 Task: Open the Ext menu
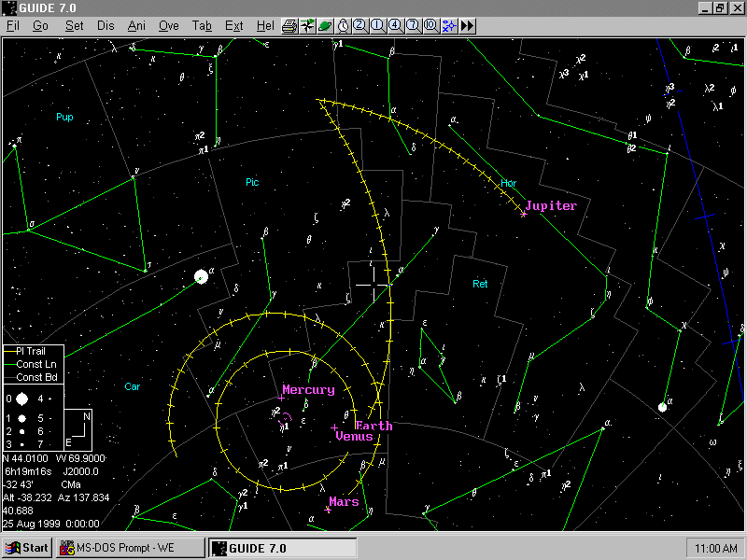234,25
